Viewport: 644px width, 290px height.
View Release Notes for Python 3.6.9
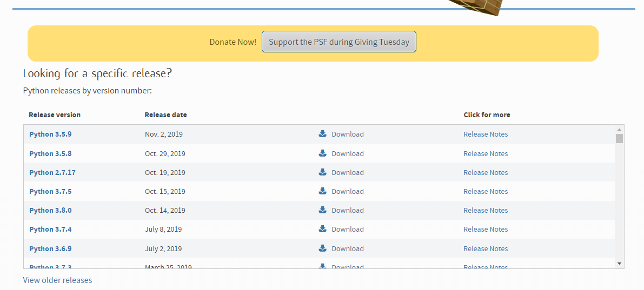click(x=486, y=248)
